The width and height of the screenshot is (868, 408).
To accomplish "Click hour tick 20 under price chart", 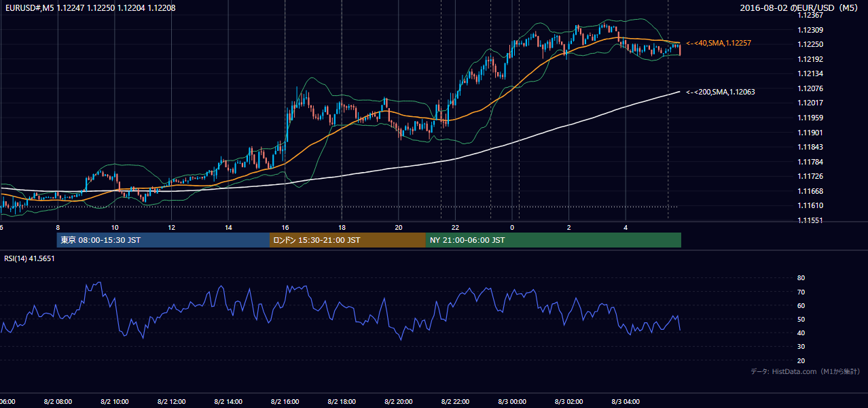I will tap(399, 227).
